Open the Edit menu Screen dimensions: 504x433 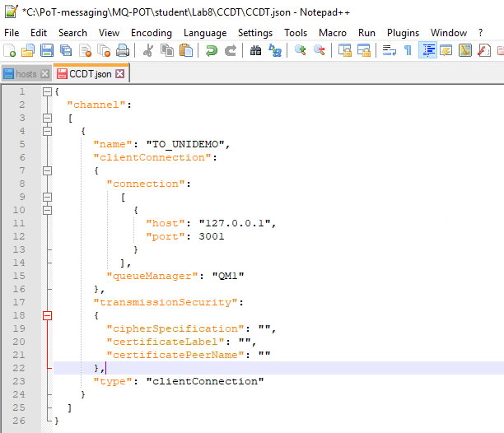point(39,33)
